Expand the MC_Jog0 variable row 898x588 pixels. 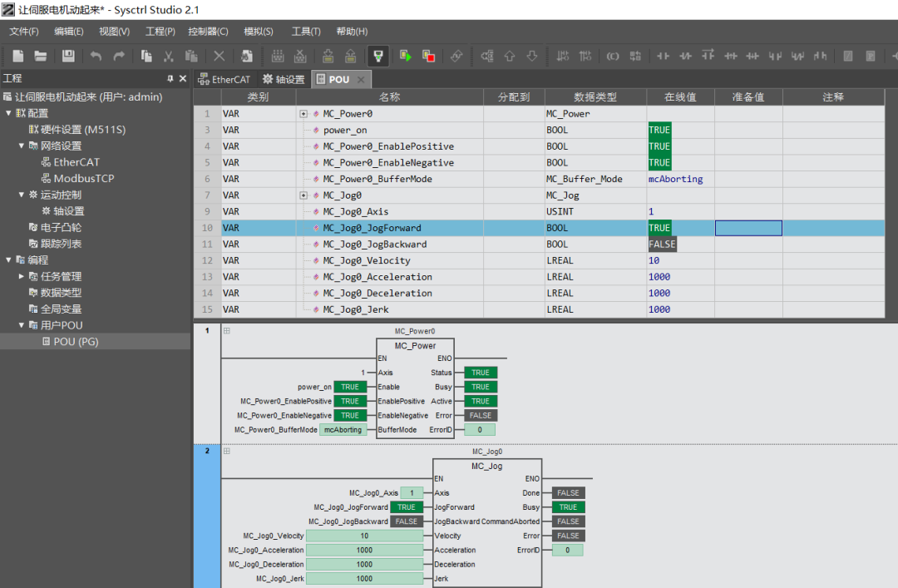point(303,195)
